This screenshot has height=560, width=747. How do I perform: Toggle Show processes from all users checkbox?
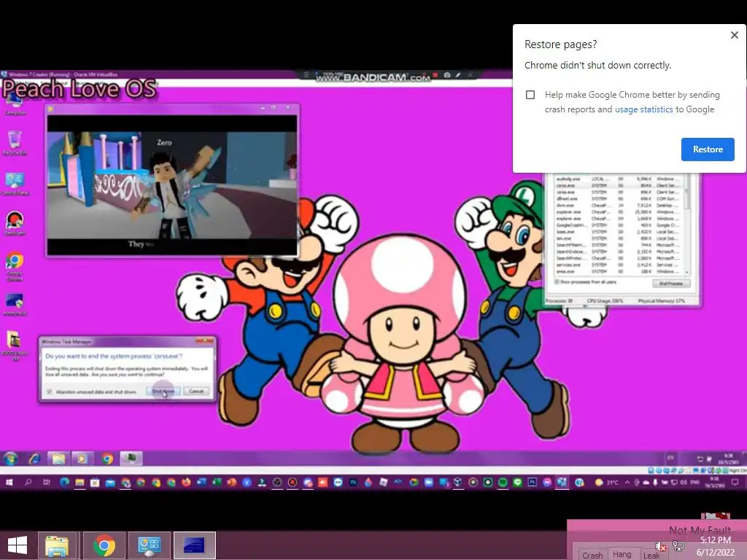(x=557, y=282)
